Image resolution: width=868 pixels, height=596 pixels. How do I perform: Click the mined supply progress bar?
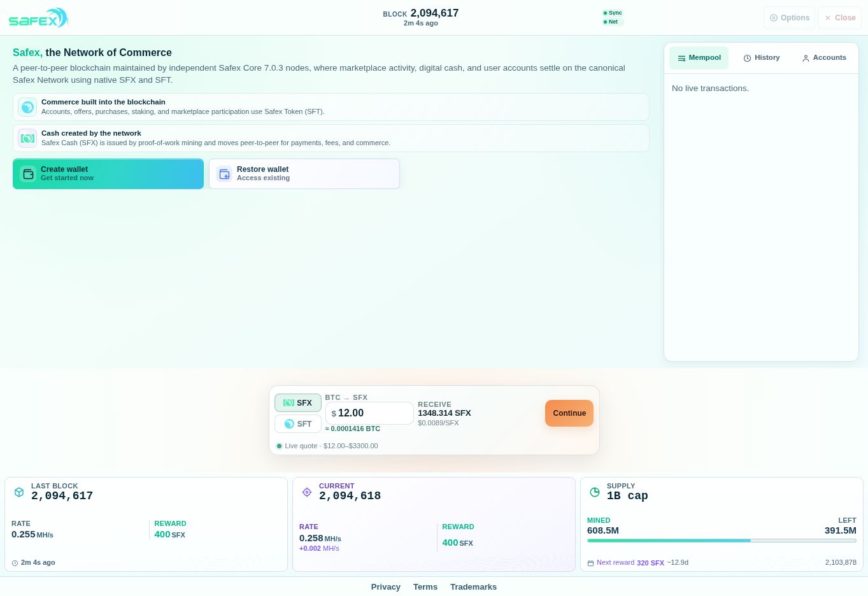722,541
